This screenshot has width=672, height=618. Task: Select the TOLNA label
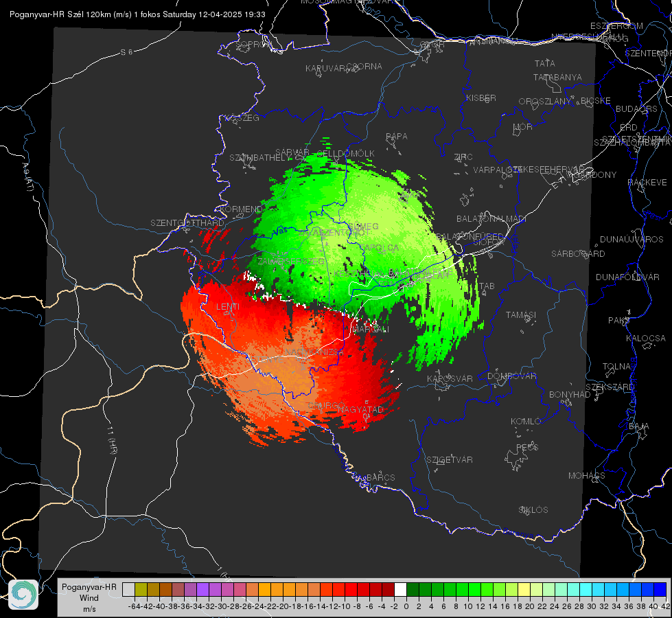(616, 367)
